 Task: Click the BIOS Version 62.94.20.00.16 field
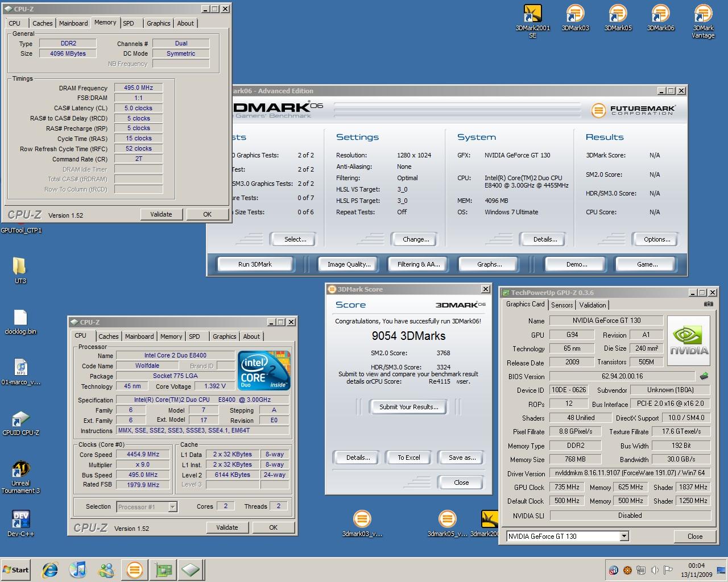click(622, 376)
